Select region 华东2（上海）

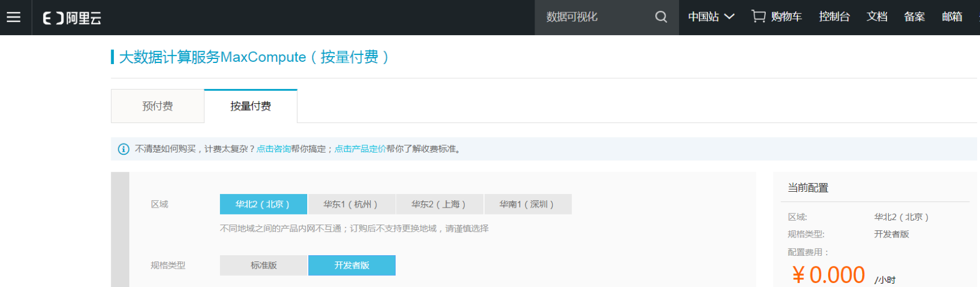pyautogui.click(x=439, y=204)
